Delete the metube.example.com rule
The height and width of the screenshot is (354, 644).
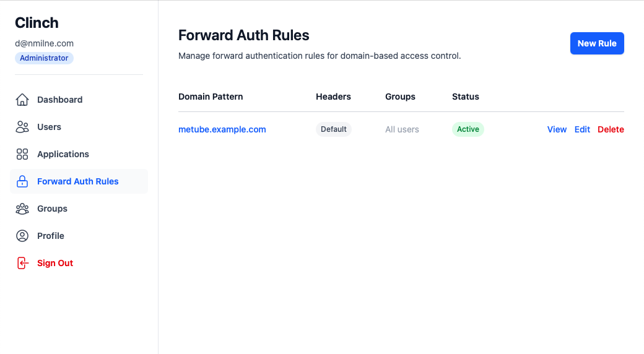point(611,129)
